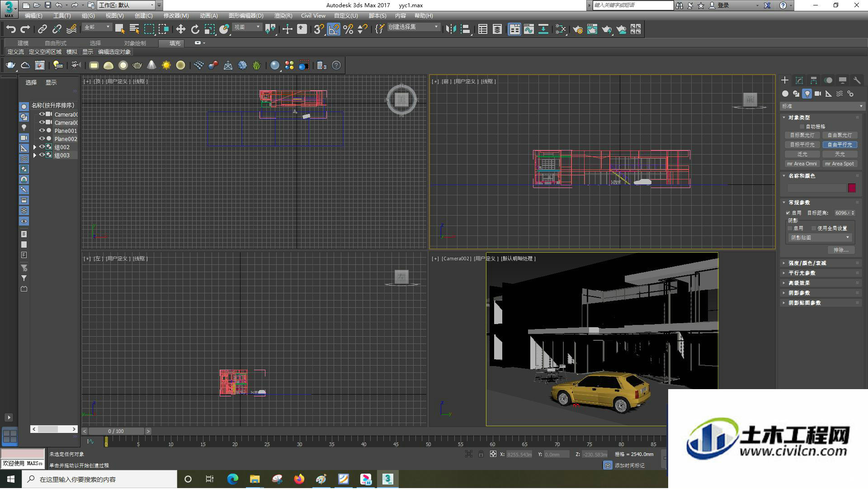Open the 编辑(E) menu
868x489 pixels.
33,16
